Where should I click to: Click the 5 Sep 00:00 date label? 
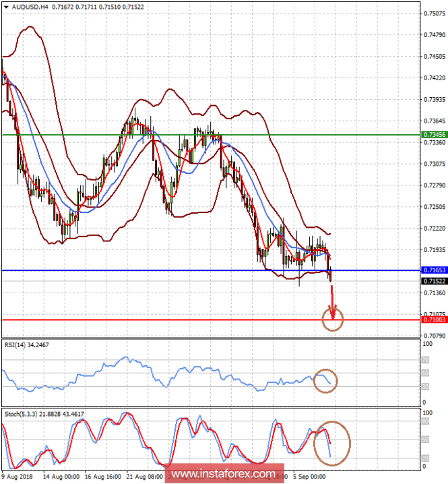pos(309,477)
